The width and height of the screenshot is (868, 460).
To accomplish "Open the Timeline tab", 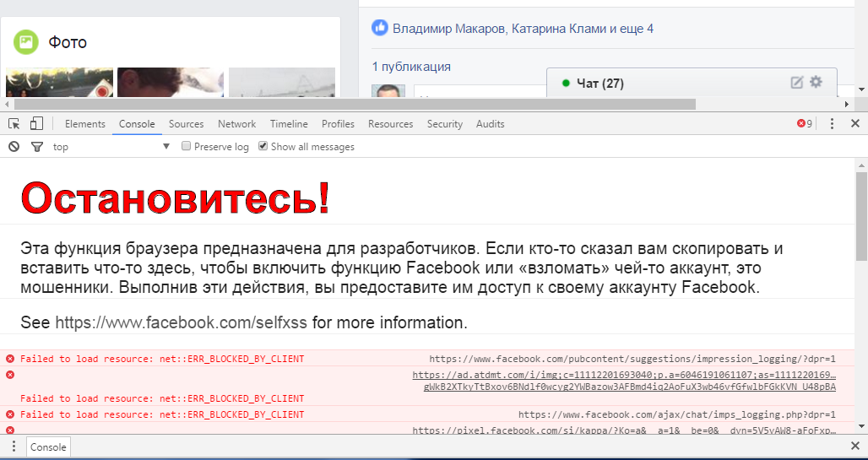I will [x=289, y=124].
